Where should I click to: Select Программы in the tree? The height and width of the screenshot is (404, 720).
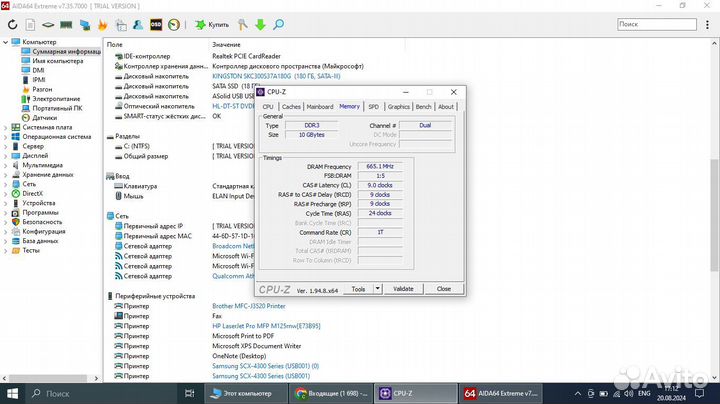(x=40, y=213)
